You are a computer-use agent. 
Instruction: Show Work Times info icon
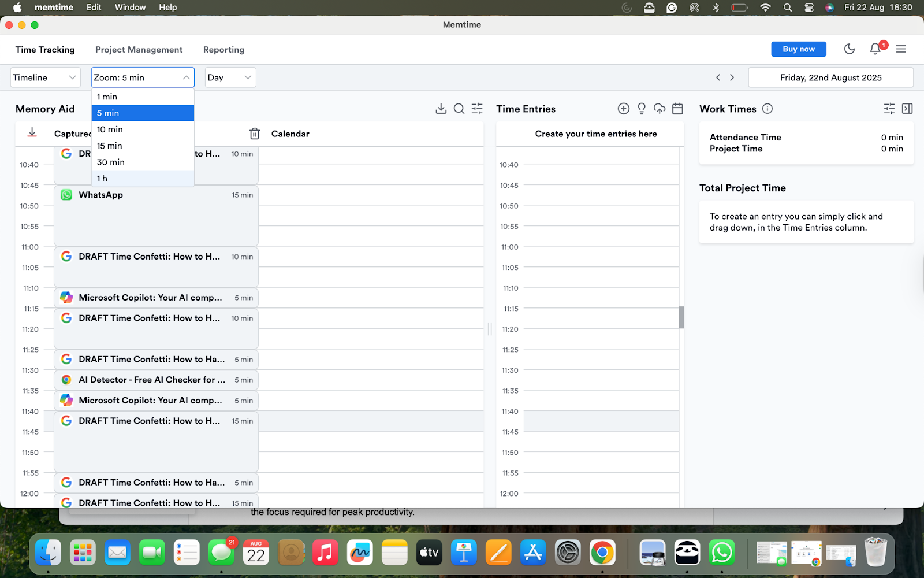coord(767,109)
